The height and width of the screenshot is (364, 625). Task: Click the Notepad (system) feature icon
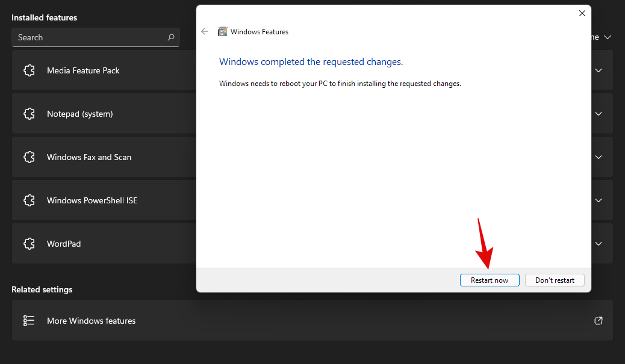tap(30, 114)
